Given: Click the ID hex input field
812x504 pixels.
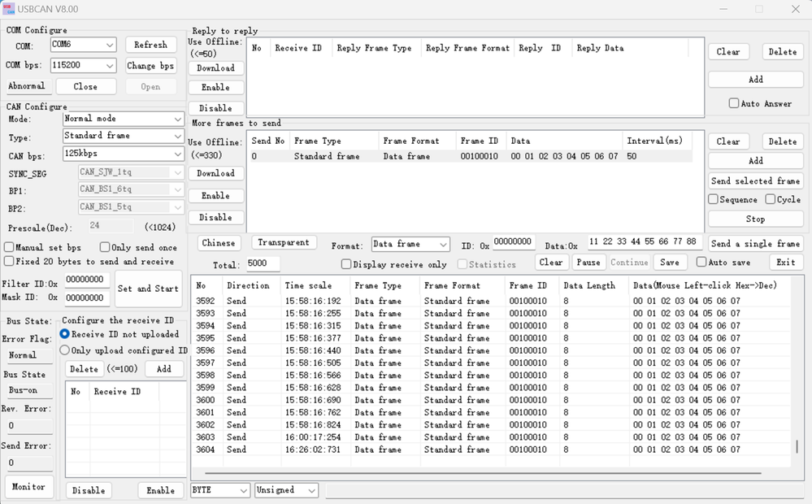Looking at the screenshot, I should [514, 242].
